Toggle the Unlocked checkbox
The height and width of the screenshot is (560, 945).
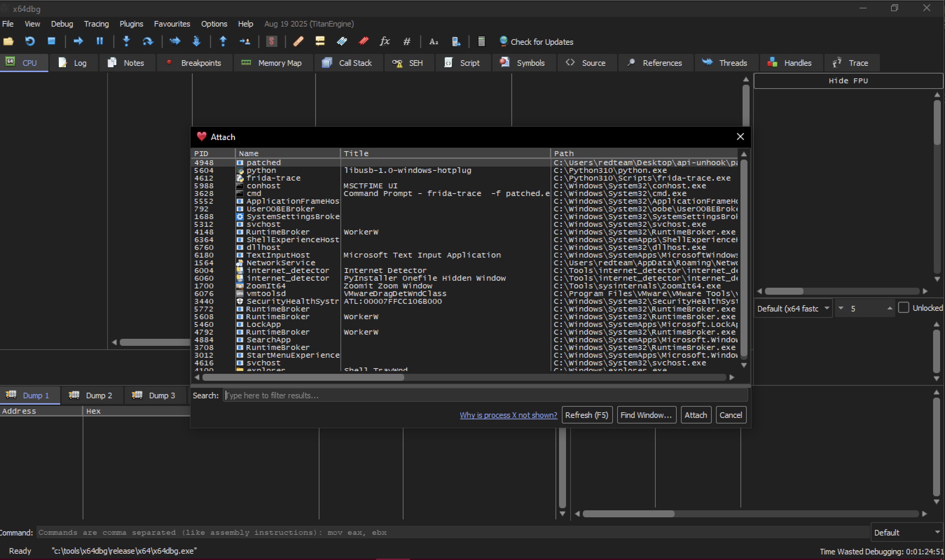coord(903,308)
